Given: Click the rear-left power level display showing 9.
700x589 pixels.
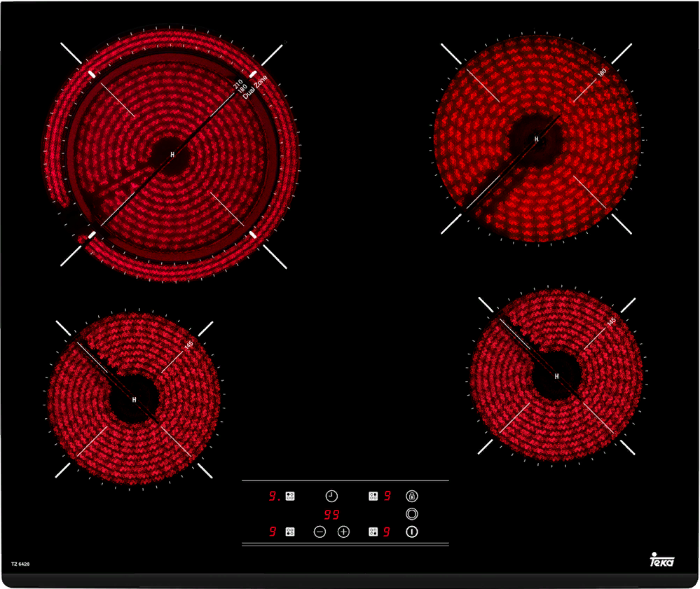Looking at the screenshot, I should [274, 497].
